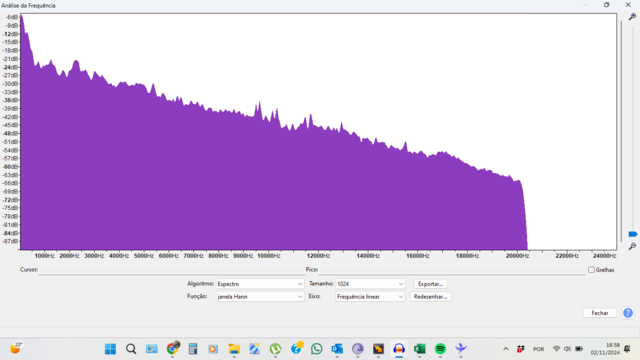
Task: Click the purple spectrum plot area
Action: coord(318,131)
